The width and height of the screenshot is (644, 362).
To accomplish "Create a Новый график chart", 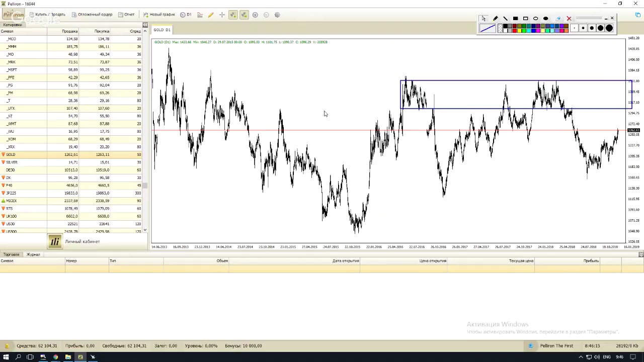I will (x=159, y=15).
